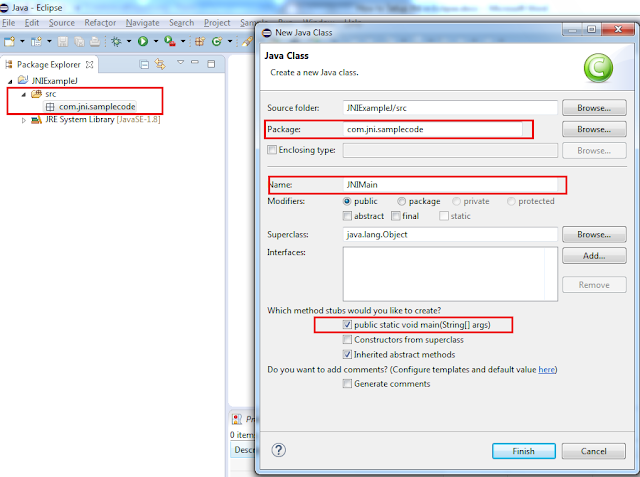
Task: Click Browse next to Superclass
Action: [x=594, y=234]
